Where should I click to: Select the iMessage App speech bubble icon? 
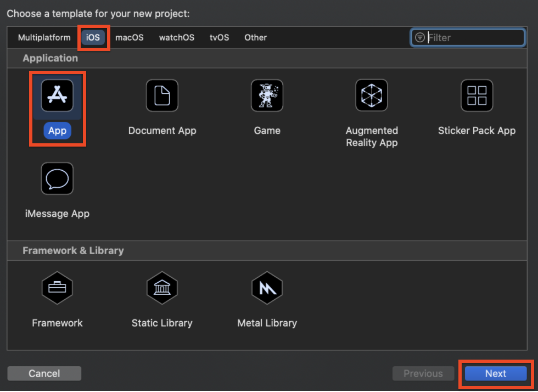click(x=57, y=178)
